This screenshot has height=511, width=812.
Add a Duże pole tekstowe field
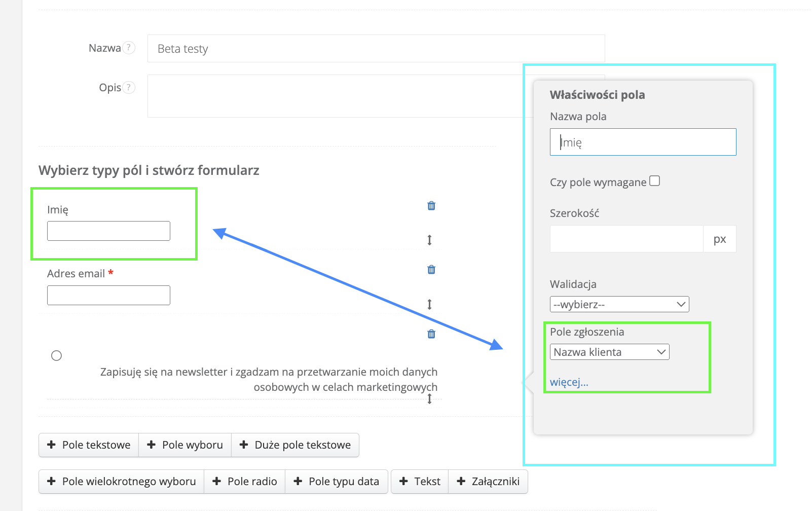coord(295,445)
